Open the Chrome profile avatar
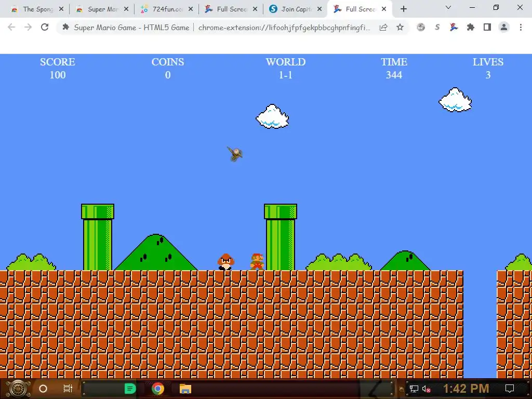Viewport: 532px width, 399px height. (x=504, y=27)
